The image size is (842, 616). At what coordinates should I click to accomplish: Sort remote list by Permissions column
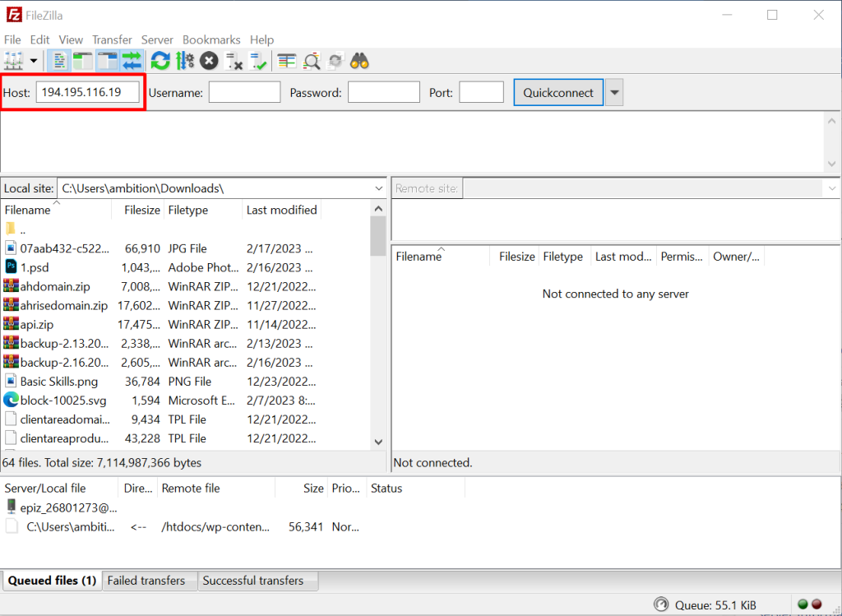tap(682, 257)
